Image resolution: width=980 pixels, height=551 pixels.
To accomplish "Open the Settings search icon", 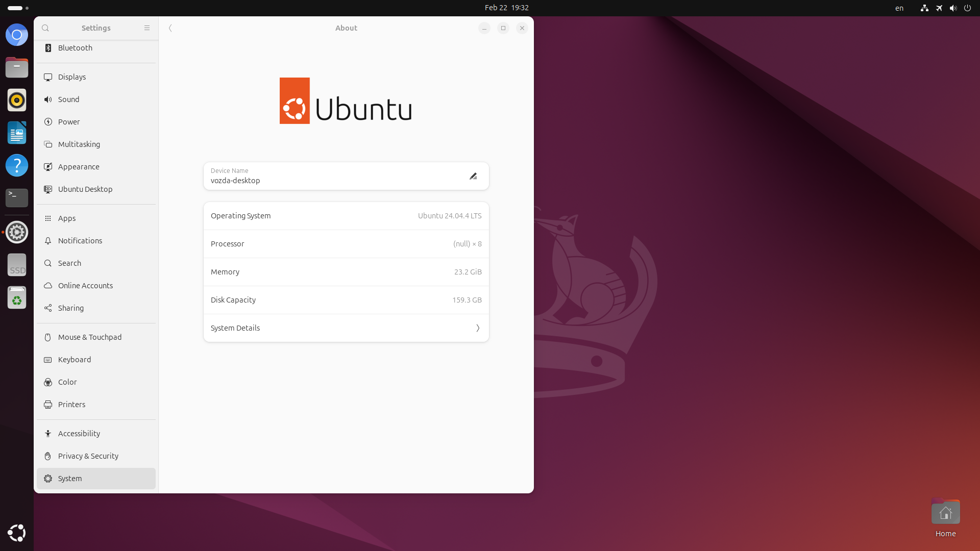I will tap(45, 28).
